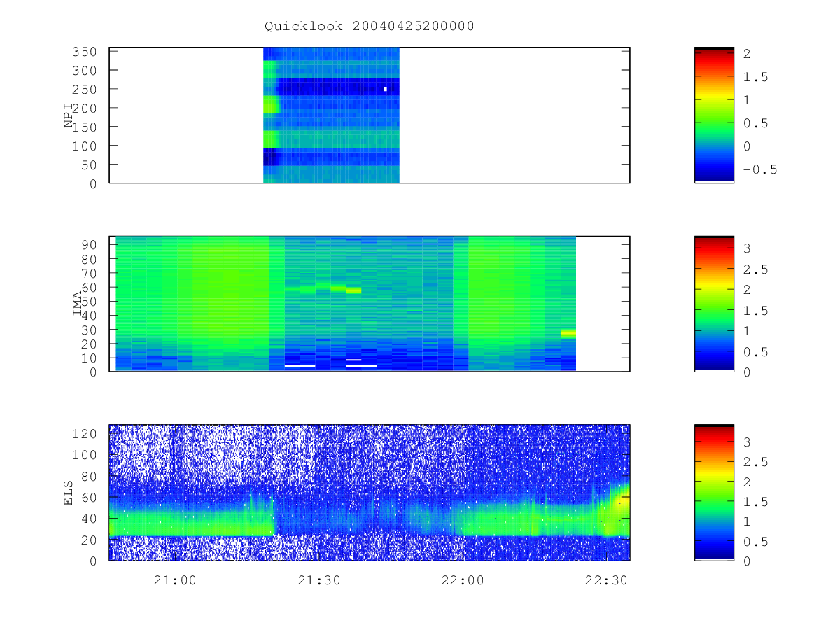Select the NPI axis label
Image resolution: width=840 pixels, height=630 pixels.
pyautogui.click(x=69, y=115)
